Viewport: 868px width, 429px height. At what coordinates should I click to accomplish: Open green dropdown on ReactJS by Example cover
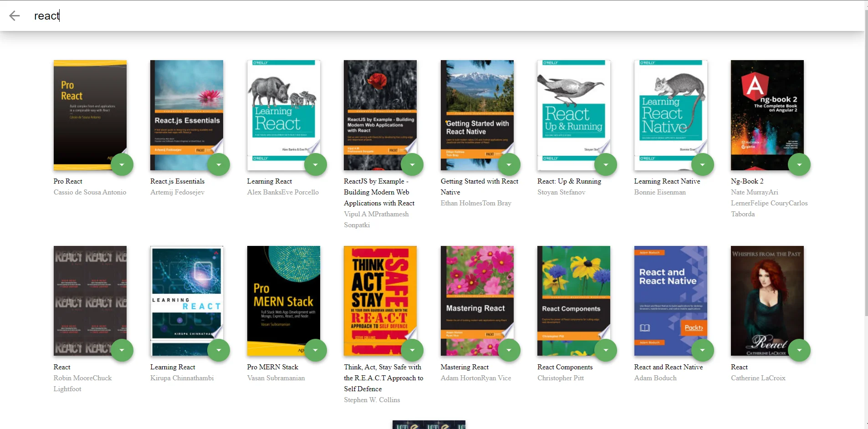[x=412, y=164]
